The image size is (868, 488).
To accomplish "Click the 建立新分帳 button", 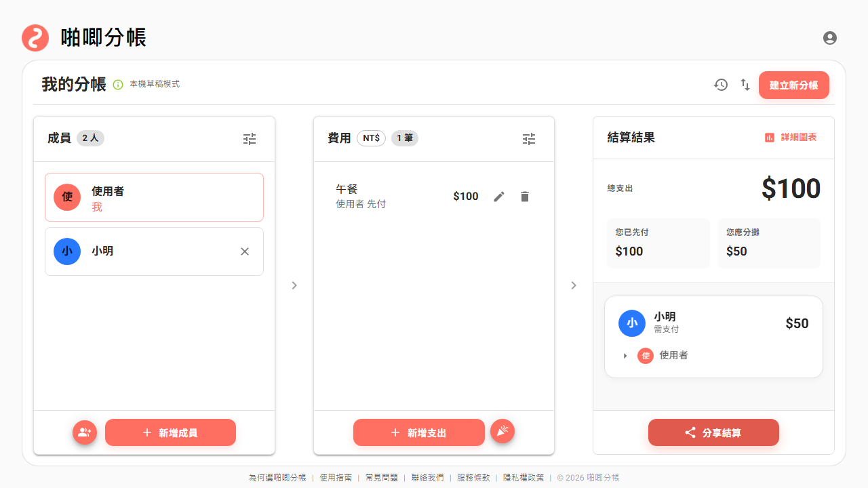I will [x=793, y=85].
